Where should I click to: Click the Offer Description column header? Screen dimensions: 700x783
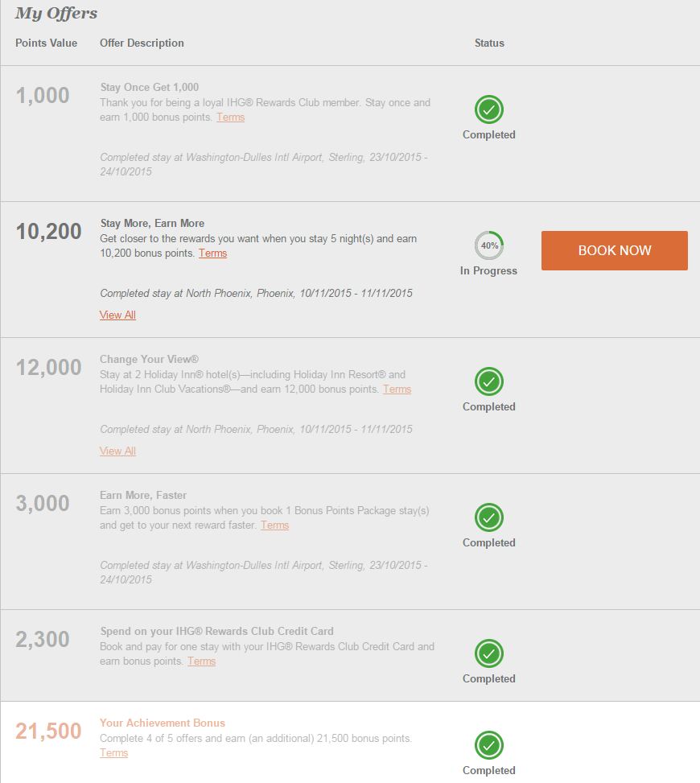[142, 43]
